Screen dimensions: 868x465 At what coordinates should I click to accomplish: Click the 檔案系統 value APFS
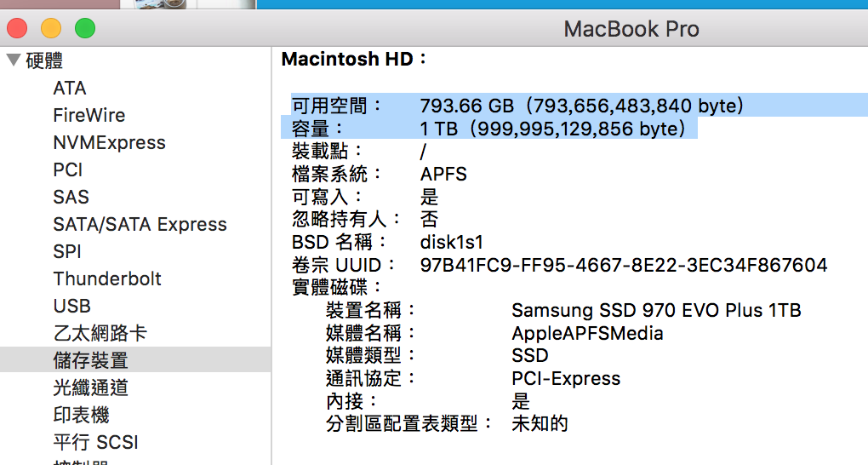(443, 174)
